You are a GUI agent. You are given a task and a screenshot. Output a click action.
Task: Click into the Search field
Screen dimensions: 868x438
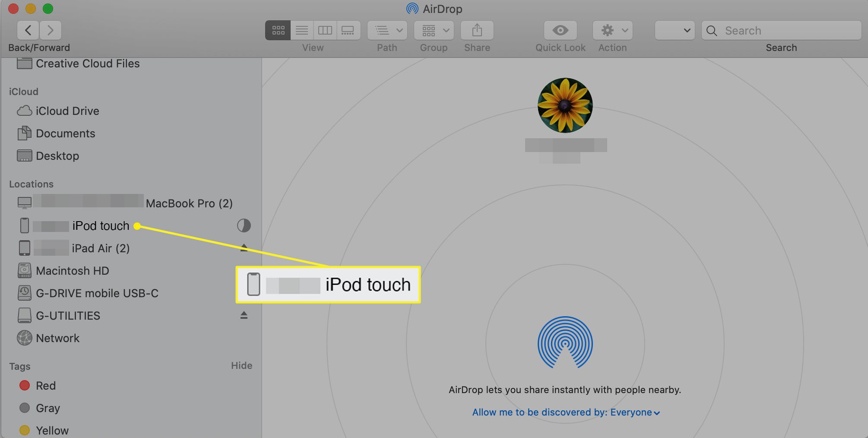pyautogui.click(x=781, y=30)
